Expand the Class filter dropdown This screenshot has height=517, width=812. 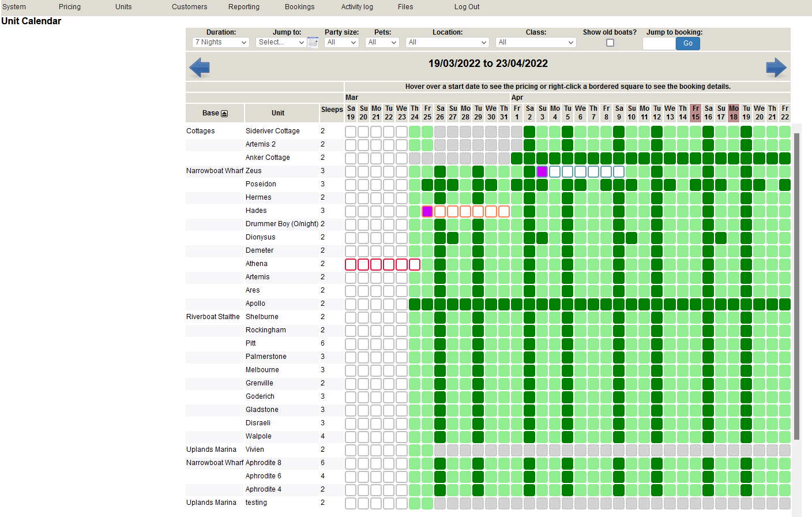coord(536,43)
